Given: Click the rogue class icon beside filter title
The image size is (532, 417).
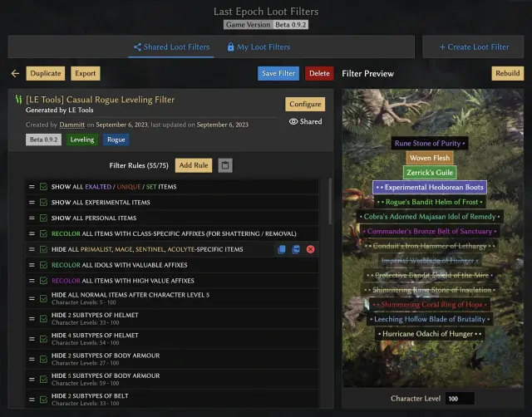Looking at the screenshot, I should coord(18,100).
